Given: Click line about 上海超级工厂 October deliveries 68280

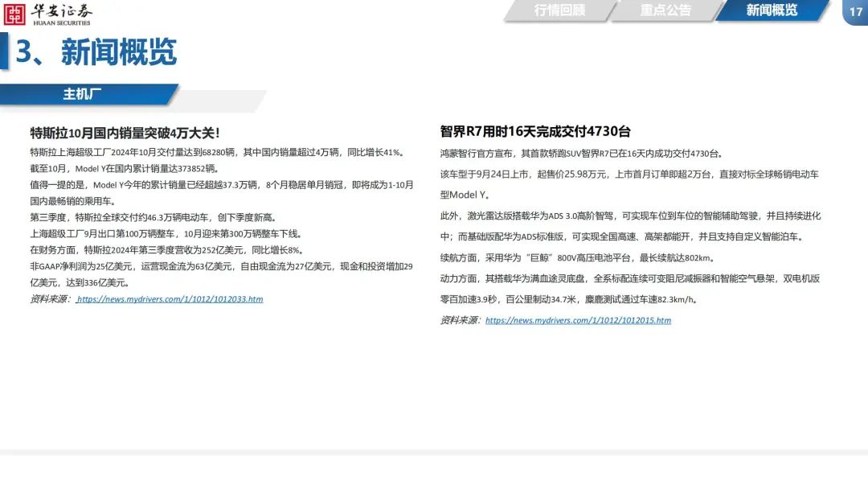Looking at the screenshot, I should pos(218,152).
